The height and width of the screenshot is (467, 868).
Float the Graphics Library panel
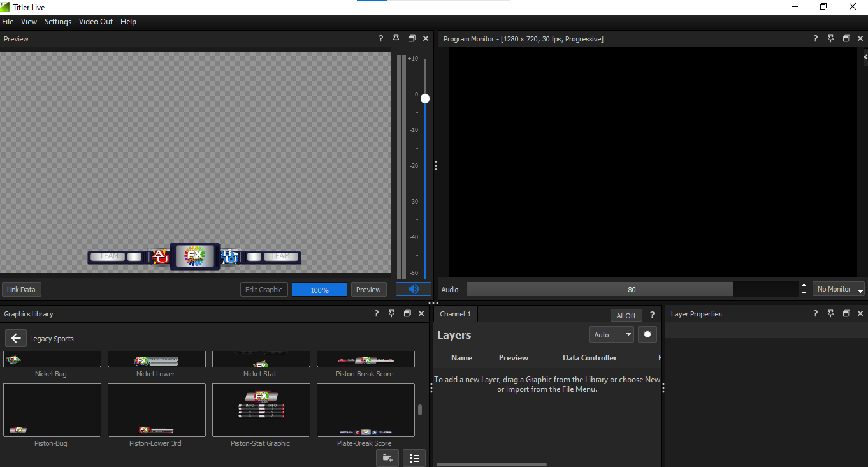tap(407, 314)
